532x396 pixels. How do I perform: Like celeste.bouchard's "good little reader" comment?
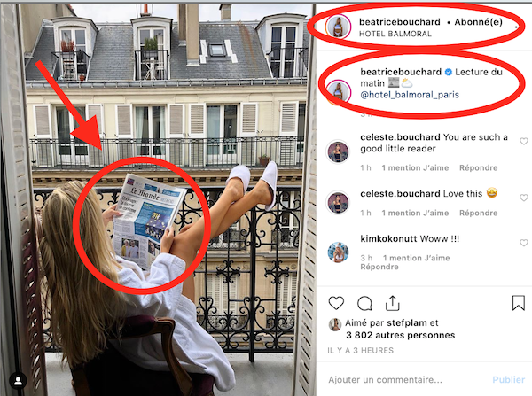pos(523,141)
